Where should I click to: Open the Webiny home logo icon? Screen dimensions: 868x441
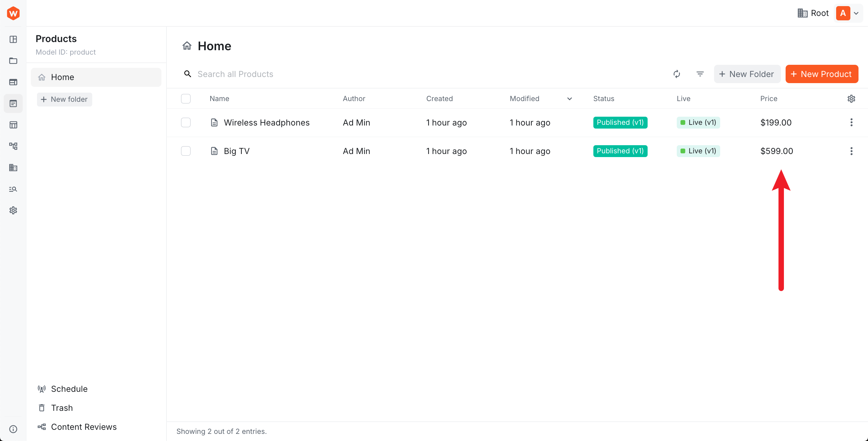tap(13, 13)
